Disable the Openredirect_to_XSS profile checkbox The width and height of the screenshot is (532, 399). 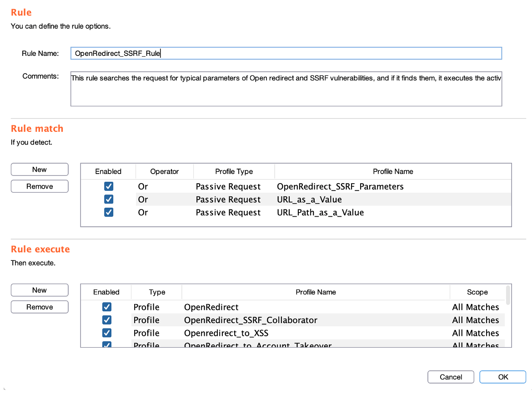coord(107,333)
